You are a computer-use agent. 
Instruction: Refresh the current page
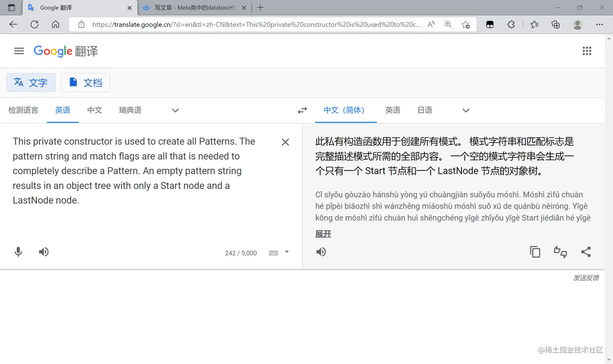[x=34, y=24]
